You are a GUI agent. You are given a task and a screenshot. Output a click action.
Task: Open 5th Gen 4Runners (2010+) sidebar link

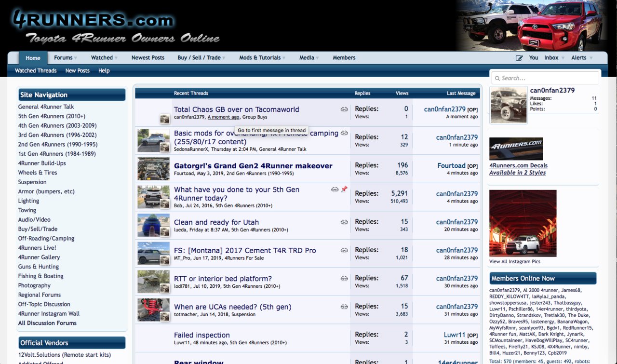52,116
